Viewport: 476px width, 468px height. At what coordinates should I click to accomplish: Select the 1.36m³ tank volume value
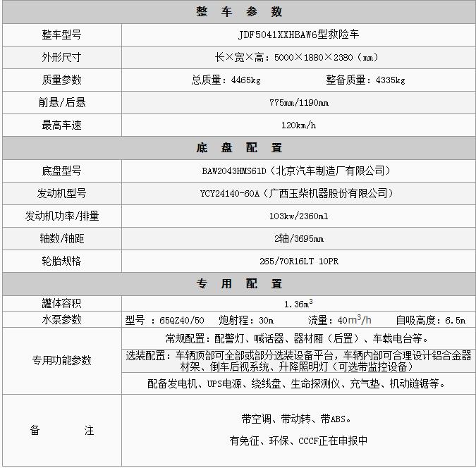pyautogui.click(x=298, y=304)
